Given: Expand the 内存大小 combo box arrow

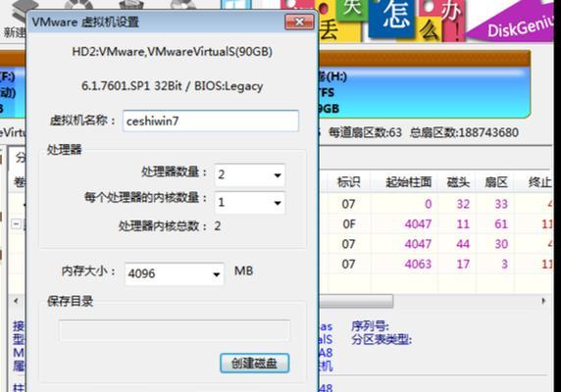Looking at the screenshot, I should coord(216,274).
